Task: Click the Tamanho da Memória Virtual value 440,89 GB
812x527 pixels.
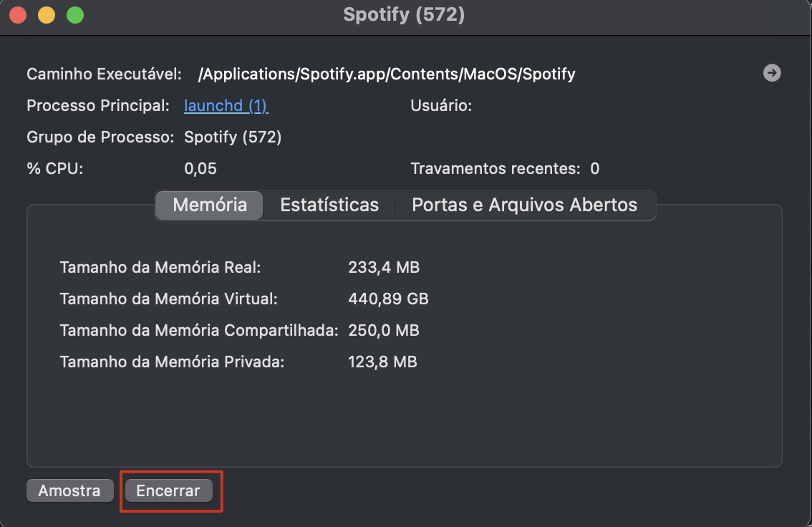Action: [x=389, y=299]
